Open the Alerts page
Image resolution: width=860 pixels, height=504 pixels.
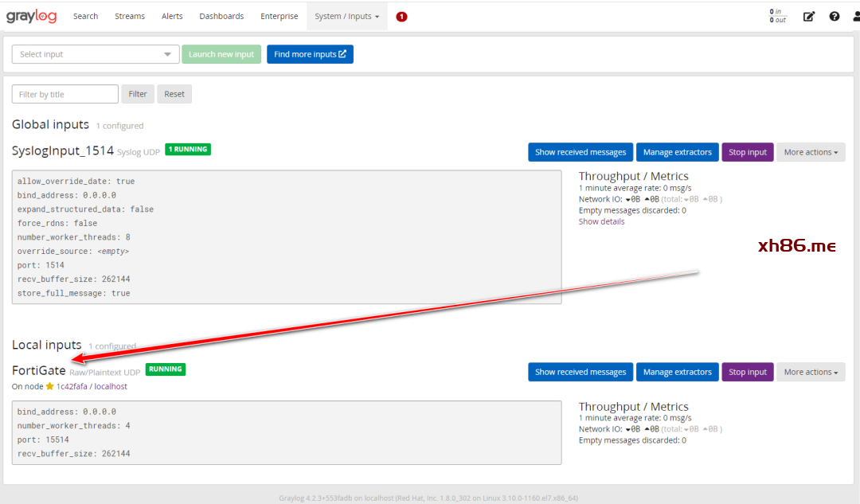click(172, 17)
